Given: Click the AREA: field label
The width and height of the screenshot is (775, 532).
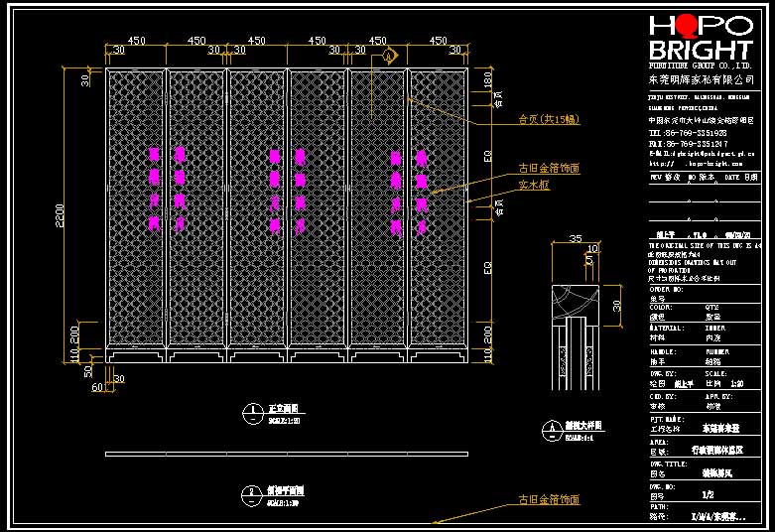Looking at the screenshot, I should [x=659, y=442].
